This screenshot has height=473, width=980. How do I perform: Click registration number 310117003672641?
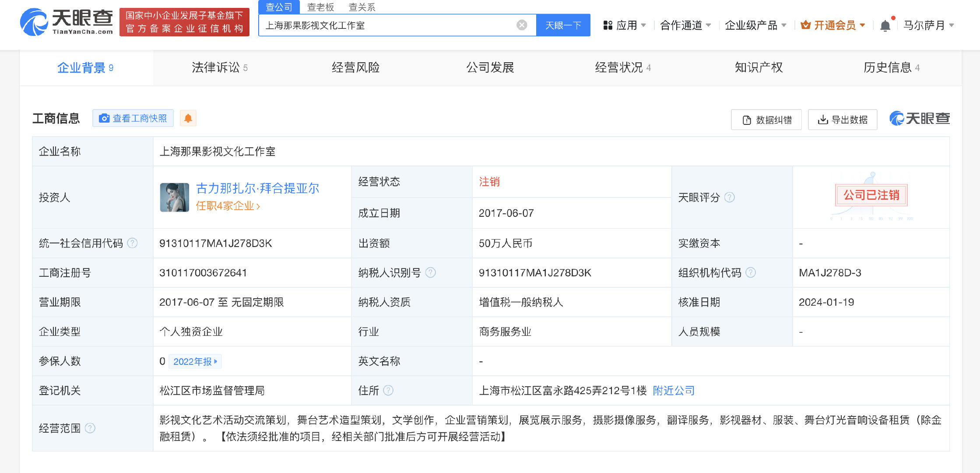click(203, 272)
